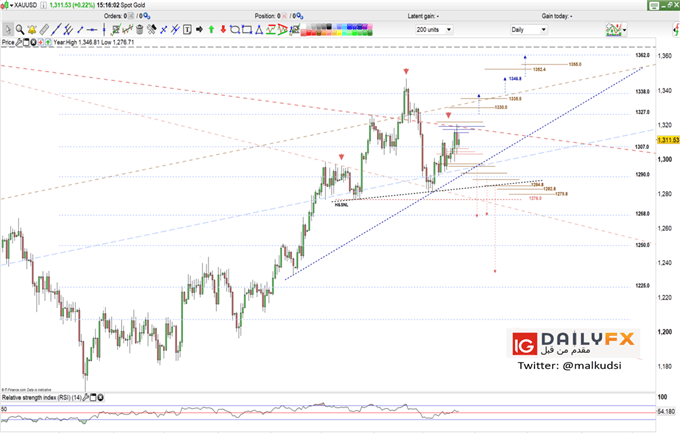This screenshot has width=680, height=434.
Task: Select the text annotation T tool
Action: (x=187, y=29)
